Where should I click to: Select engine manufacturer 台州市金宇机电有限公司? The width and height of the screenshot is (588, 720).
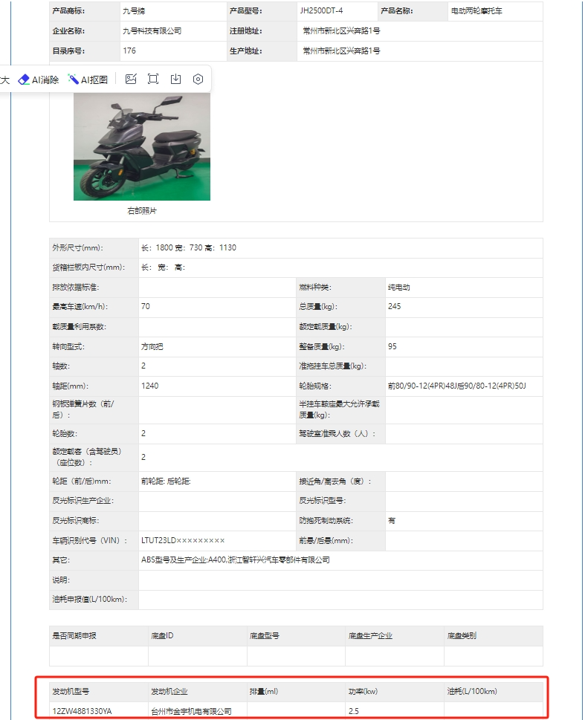191,711
